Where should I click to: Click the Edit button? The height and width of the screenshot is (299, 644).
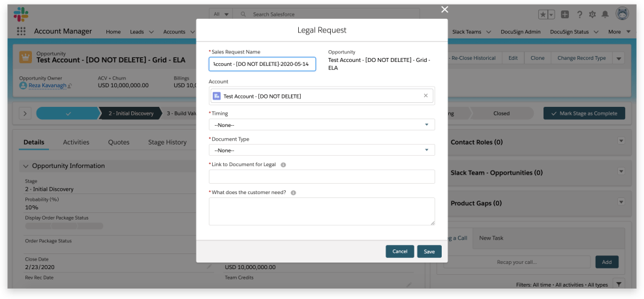coord(513,58)
